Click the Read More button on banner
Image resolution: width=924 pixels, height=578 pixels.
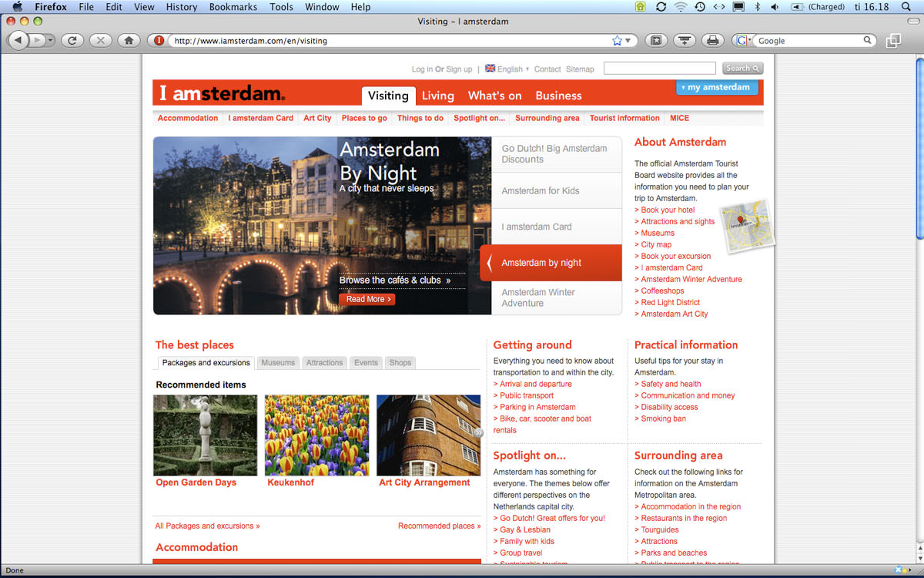[x=367, y=299]
